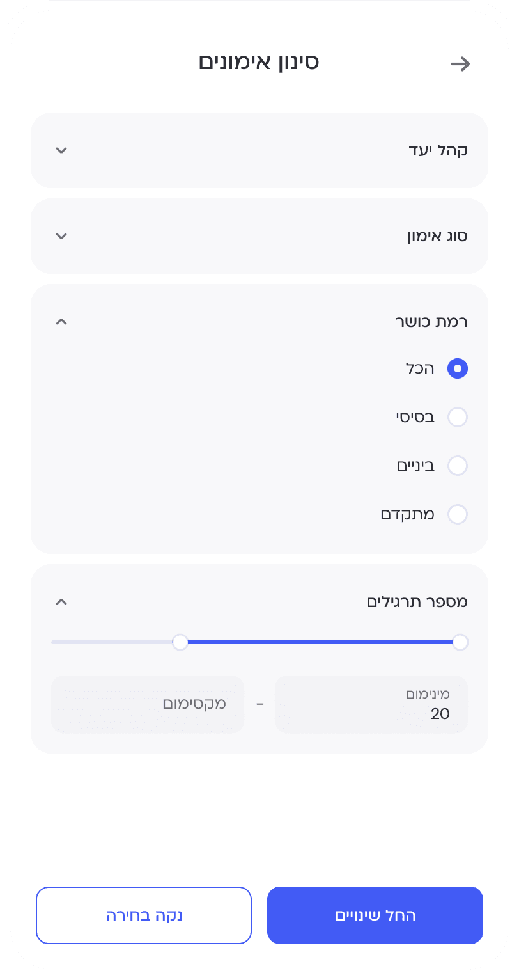Clear selection with נקה בחירה button

pos(144,915)
